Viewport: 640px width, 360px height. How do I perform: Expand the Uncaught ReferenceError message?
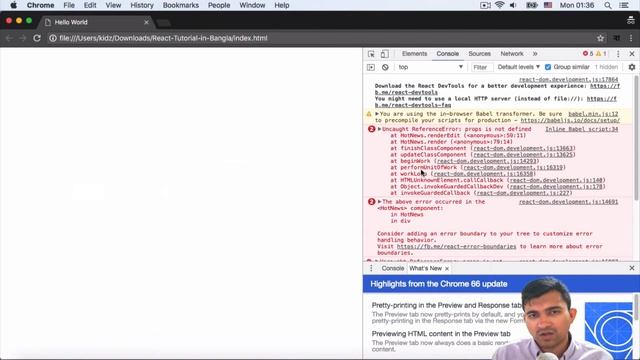click(x=379, y=129)
